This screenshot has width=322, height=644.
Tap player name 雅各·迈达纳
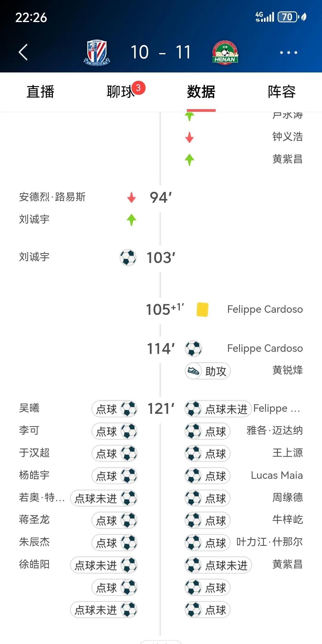[x=274, y=431]
